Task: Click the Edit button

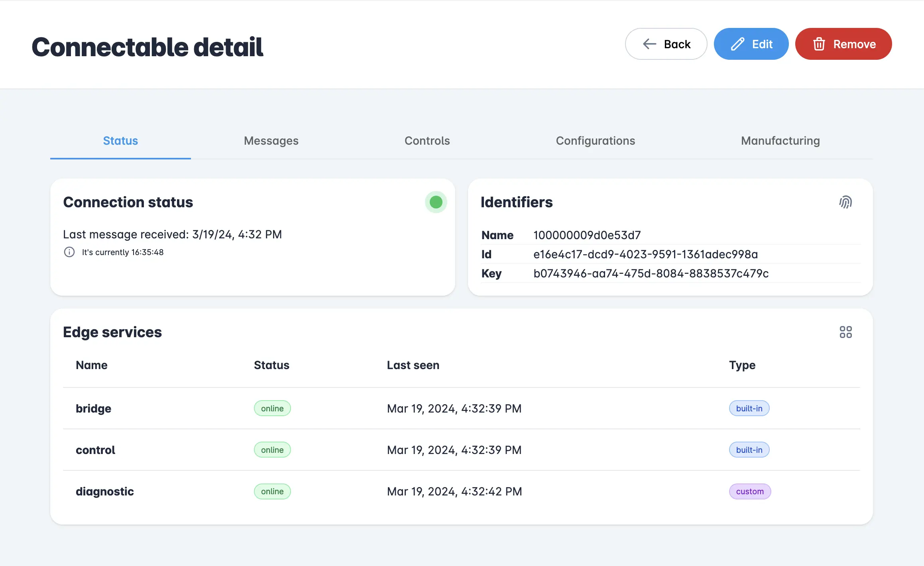Action: coord(751,44)
